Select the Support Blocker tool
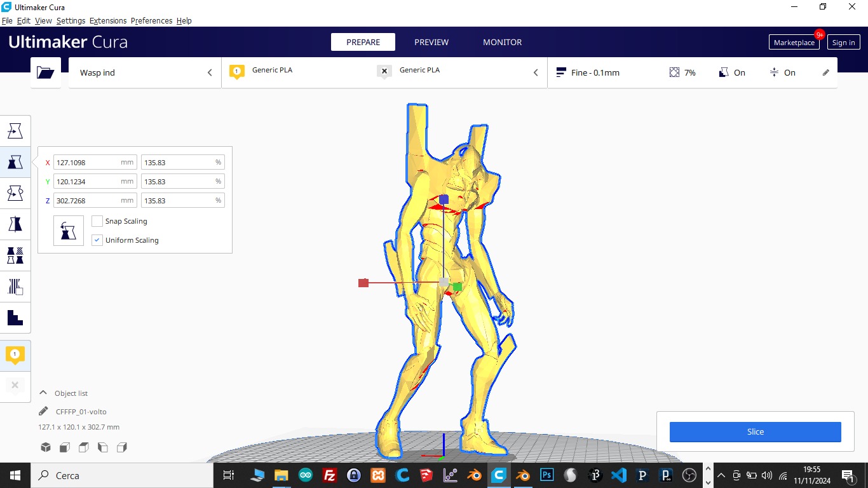Viewport: 868px width, 488px height. point(15,287)
